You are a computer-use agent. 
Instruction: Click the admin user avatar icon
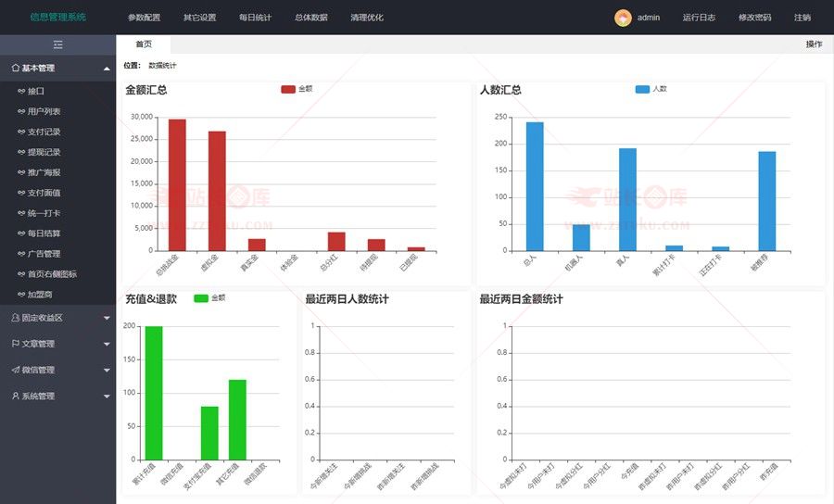click(623, 18)
